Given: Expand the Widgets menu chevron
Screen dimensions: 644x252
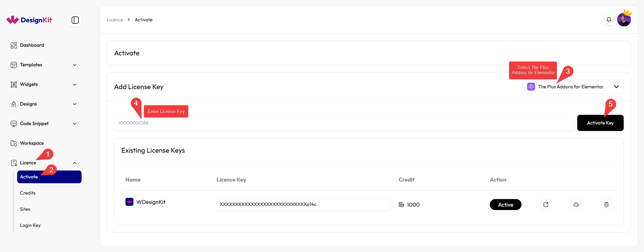Looking at the screenshot, I should click(75, 85).
